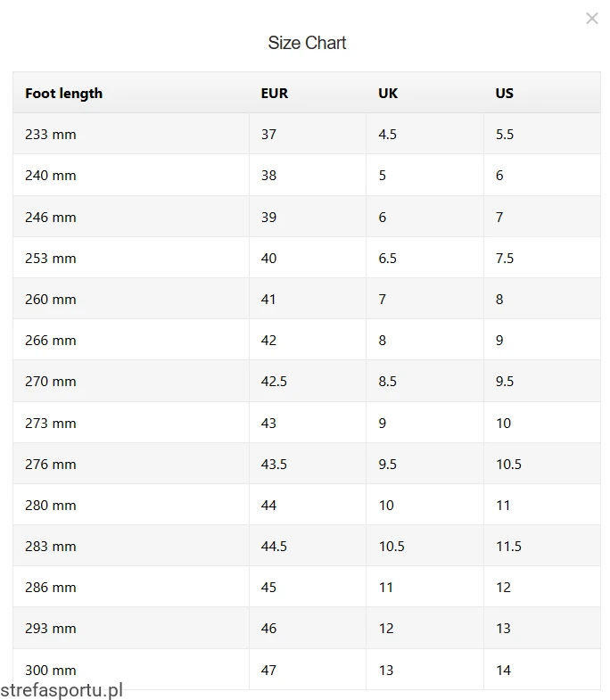
Task: Click the US size 11.5 cell
Action: [508, 547]
